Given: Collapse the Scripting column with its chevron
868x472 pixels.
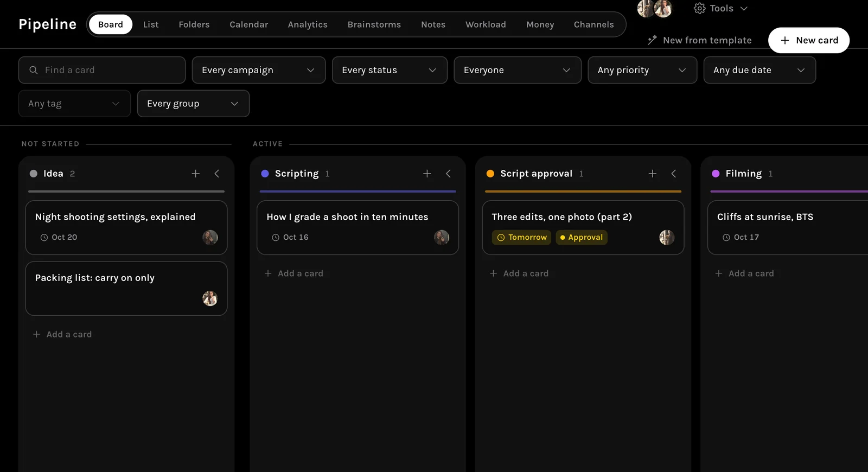Looking at the screenshot, I should point(448,174).
